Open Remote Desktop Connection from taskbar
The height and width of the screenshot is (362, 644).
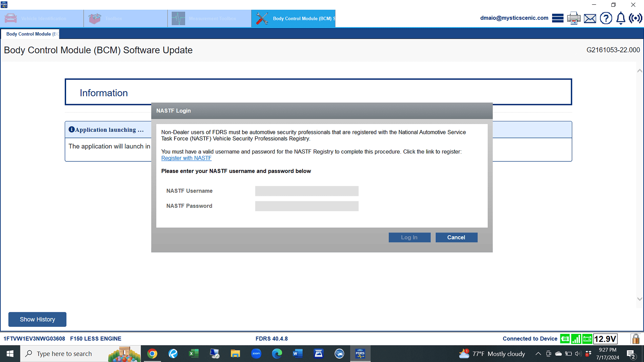(215, 354)
